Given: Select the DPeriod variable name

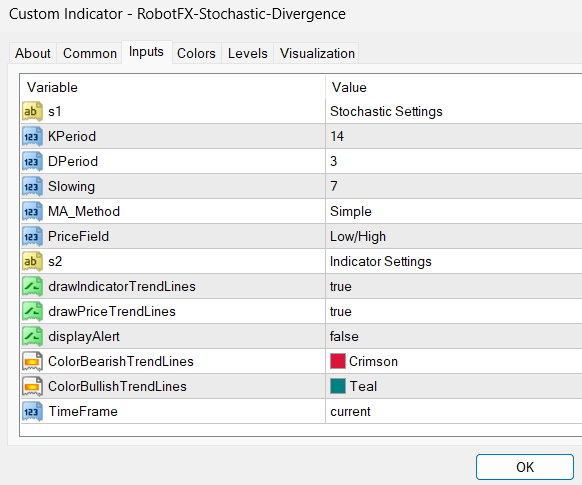Looking at the screenshot, I should click(x=73, y=161).
